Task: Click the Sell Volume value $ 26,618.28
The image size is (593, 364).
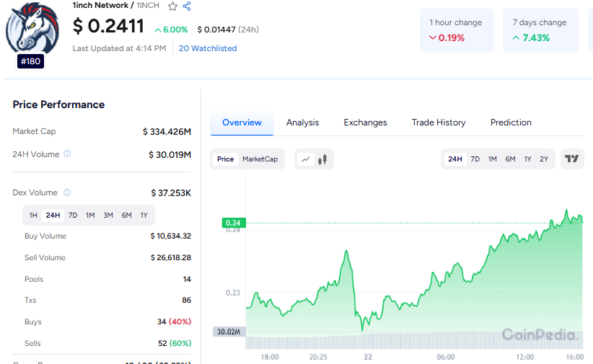Action: click(x=170, y=257)
